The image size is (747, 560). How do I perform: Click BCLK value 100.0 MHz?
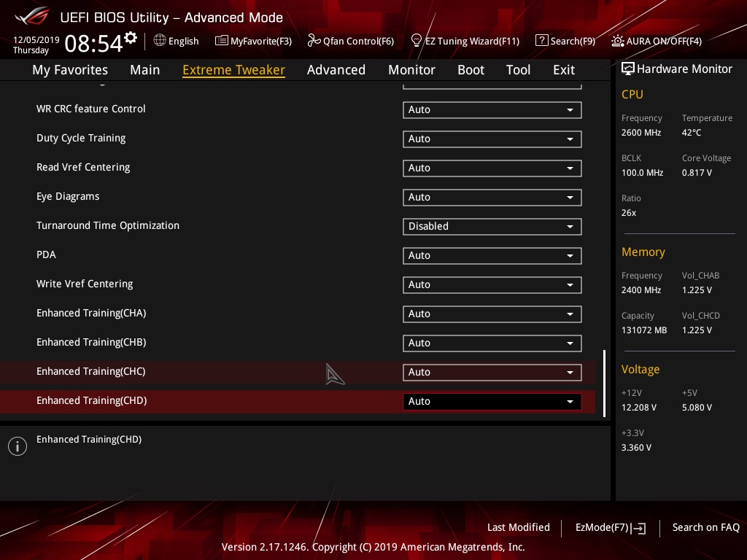click(x=642, y=172)
